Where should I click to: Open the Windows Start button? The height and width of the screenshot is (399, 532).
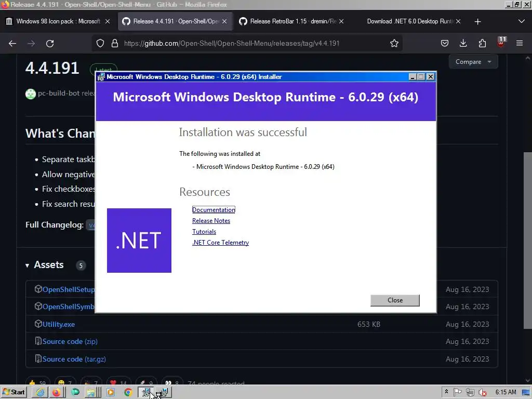(x=14, y=392)
